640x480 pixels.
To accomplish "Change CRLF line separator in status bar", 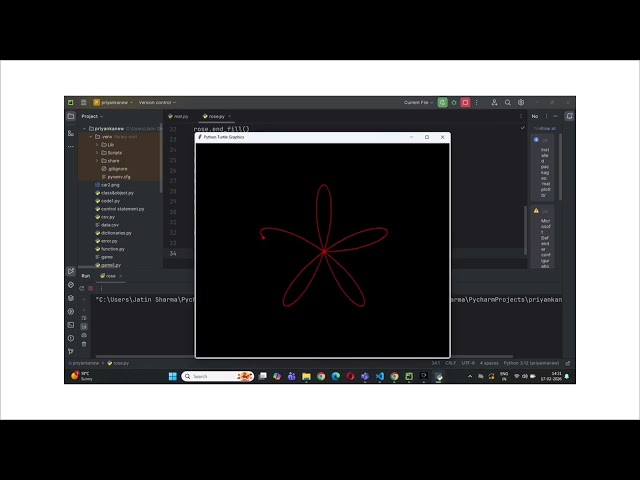I will tap(451, 363).
